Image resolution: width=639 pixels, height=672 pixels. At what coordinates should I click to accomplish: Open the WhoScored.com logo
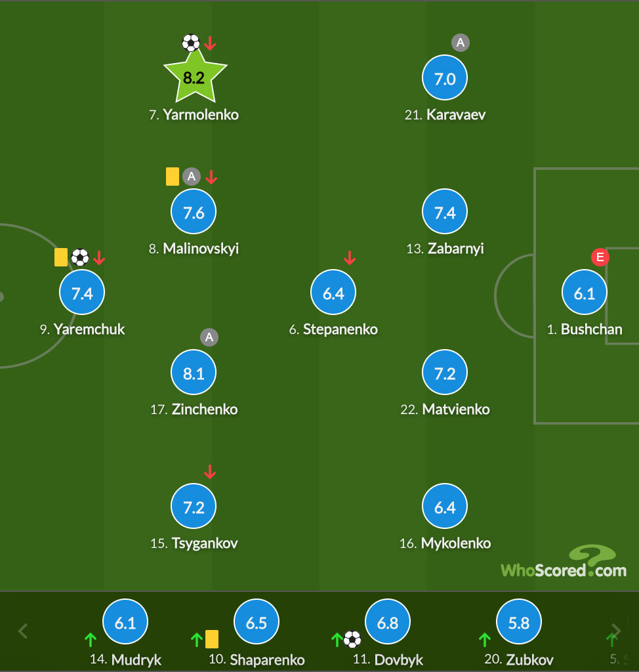coord(564,562)
